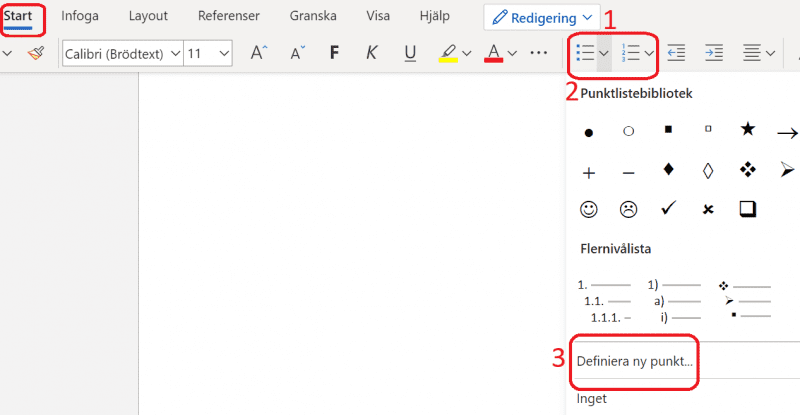Choose the x mark bullet
Viewport: 800px width, 415px height.
tap(708, 209)
